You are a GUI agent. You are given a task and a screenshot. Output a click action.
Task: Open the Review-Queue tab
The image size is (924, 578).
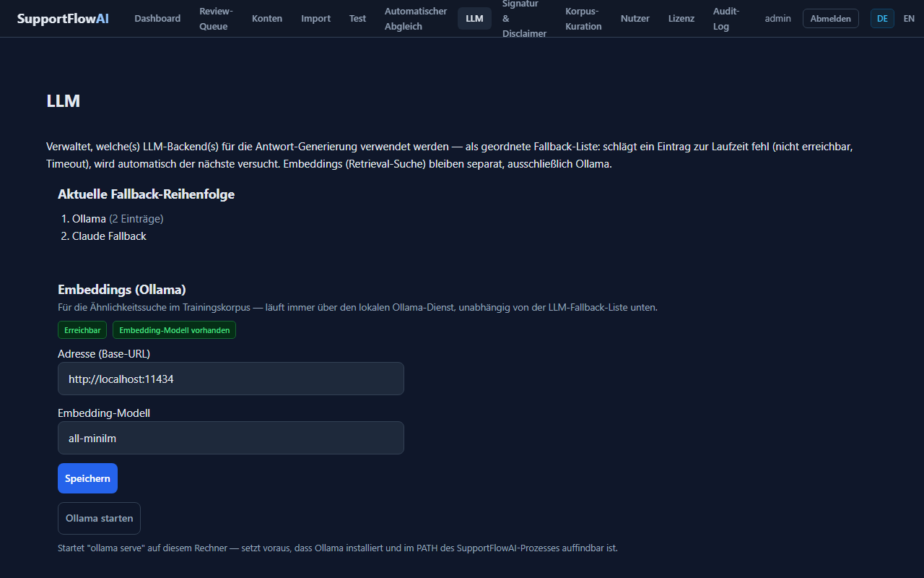tap(217, 18)
